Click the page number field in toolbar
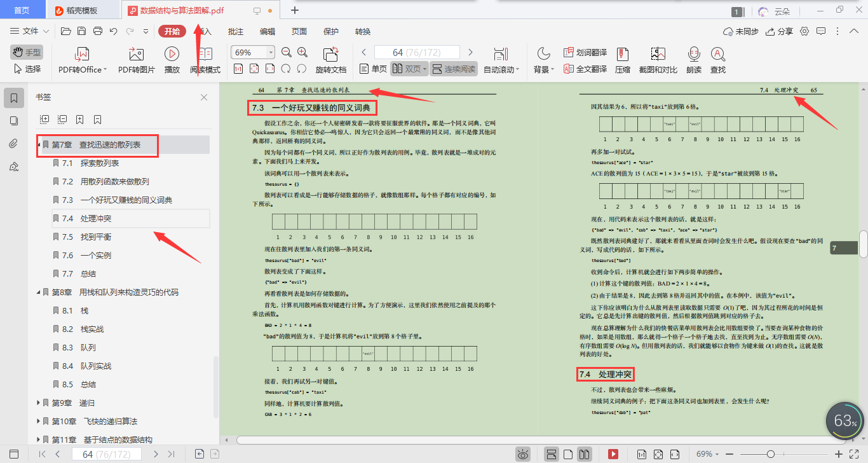The width and height of the screenshot is (868, 463). 417,52
